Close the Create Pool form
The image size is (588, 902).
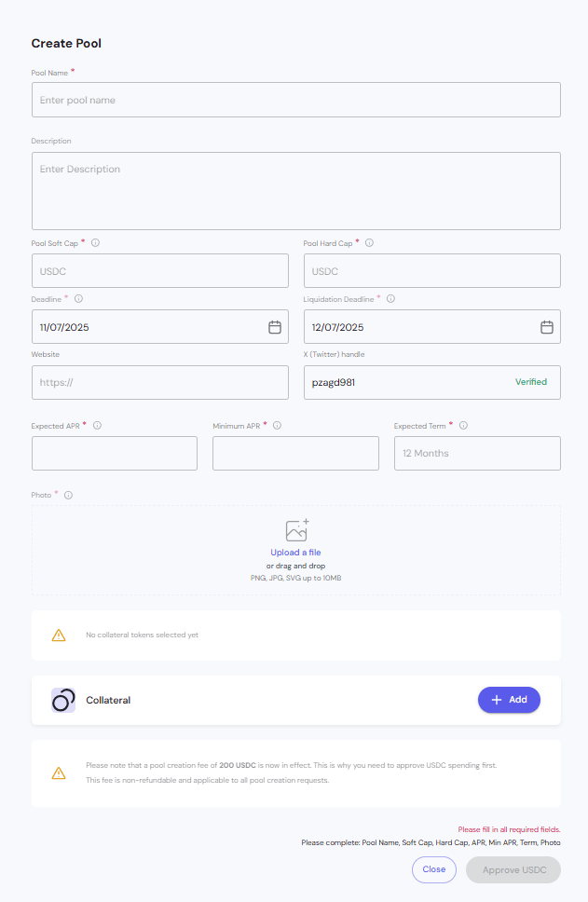[x=434, y=869]
